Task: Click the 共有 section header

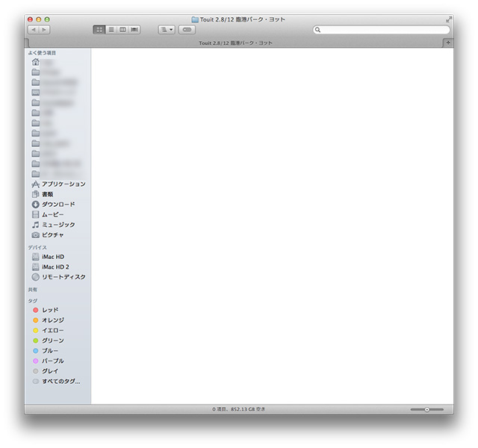Action: click(33, 290)
